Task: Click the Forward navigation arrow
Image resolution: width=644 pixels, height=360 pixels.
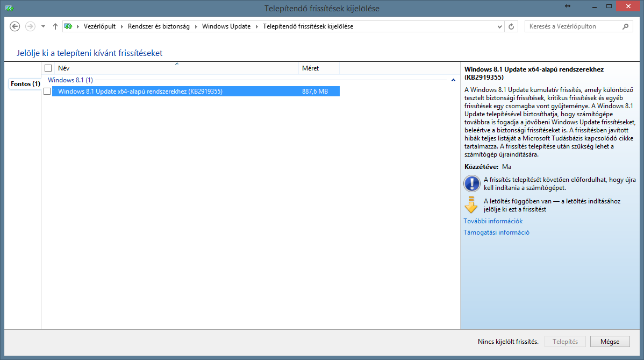Action: coord(30,26)
